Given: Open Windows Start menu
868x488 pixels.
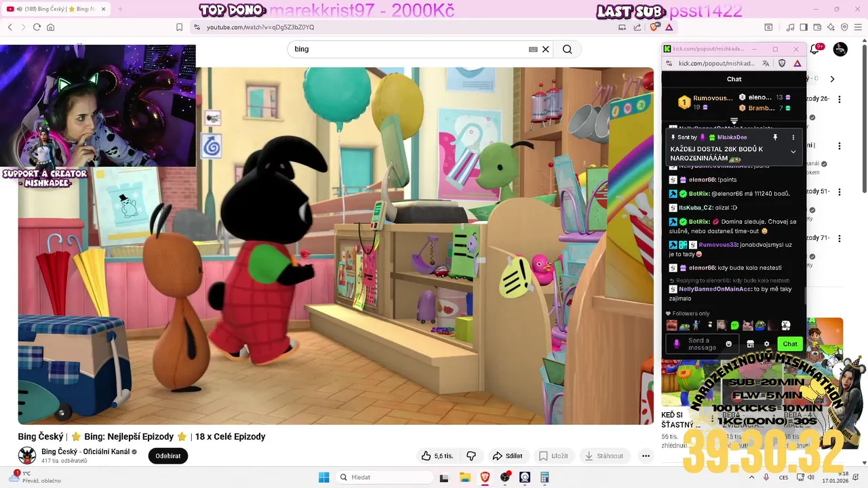Looking at the screenshot, I should pos(324,477).
